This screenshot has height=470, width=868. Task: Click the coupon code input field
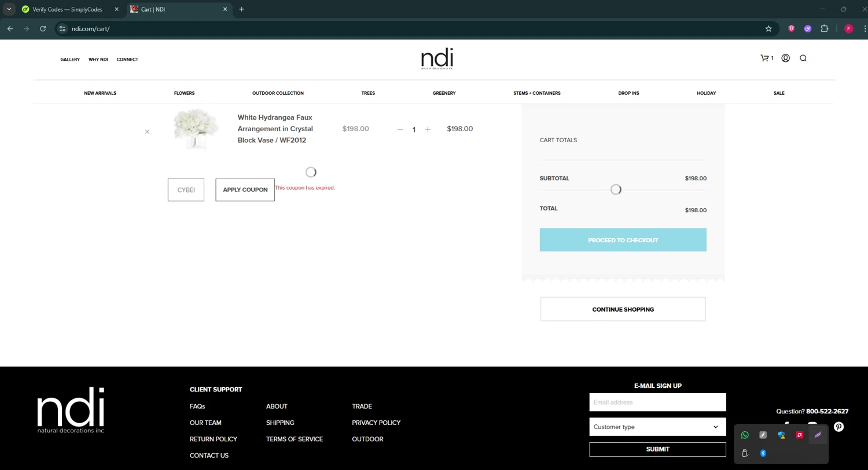coord(186,190)
